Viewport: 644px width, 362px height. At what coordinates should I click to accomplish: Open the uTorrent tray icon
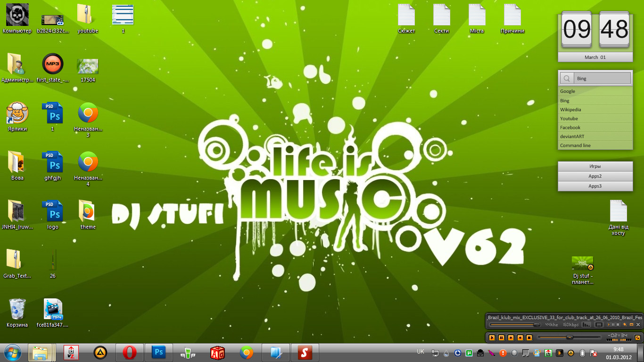coord(470,353)
